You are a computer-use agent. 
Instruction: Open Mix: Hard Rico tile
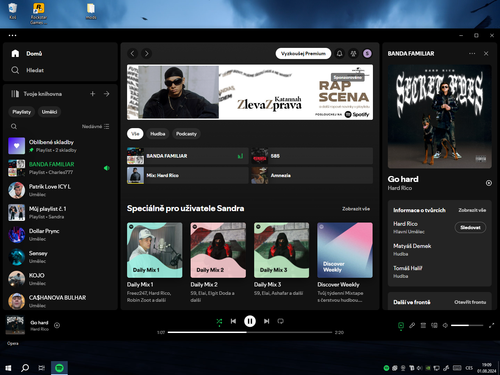[188, 175]
